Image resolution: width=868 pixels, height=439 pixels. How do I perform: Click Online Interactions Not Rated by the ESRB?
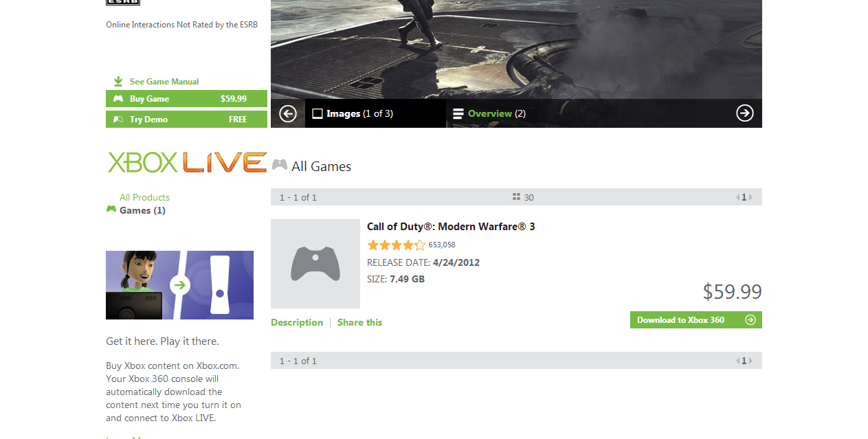tap(181, 25)
